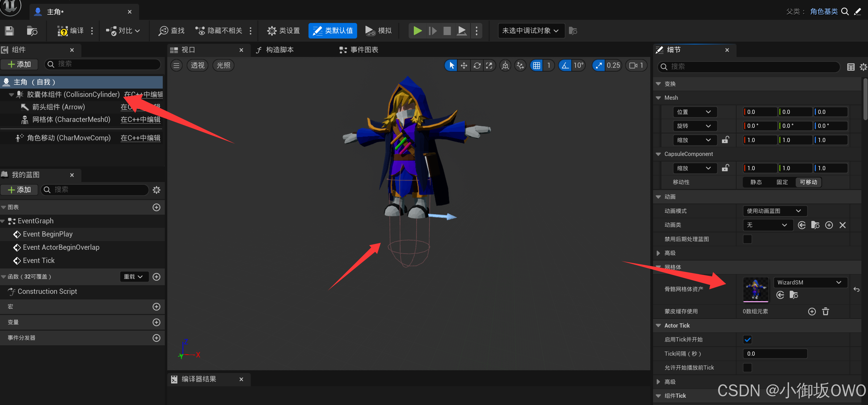
Task: Set mobility to 静态
Action: click(756, 182)
